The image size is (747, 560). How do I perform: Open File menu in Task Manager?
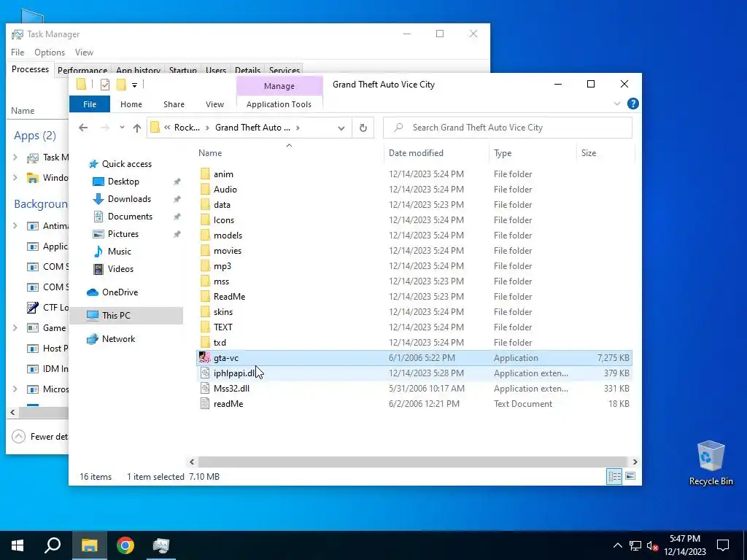(x=18, y=52)
